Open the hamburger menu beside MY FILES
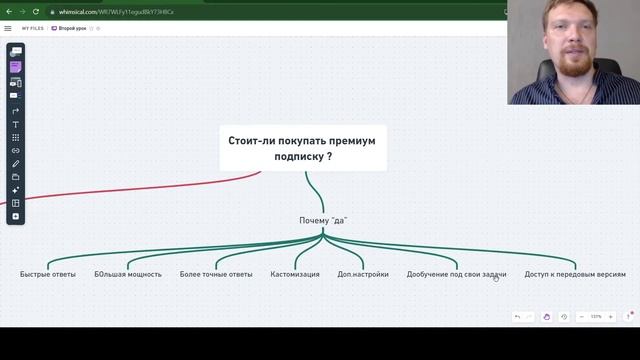Image resolution: width=640 pixels, height=360 pixels. pos(8,29)
